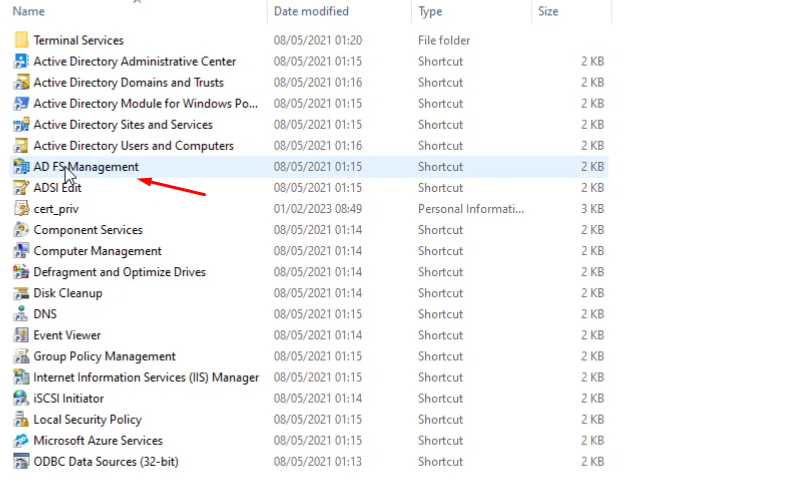This screenshot has height=487, width=812.
Task: Click the Group Policy Management icon
Action: [21, 356]
